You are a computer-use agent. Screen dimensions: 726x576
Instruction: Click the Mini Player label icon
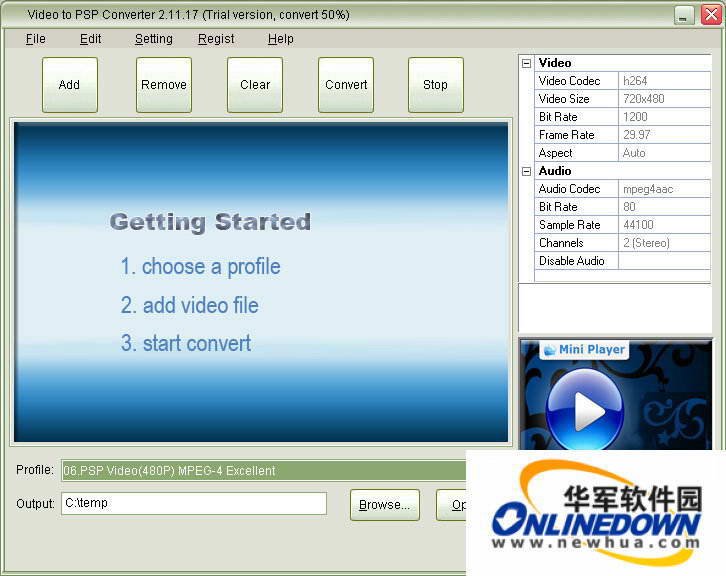tap(550, 350)
